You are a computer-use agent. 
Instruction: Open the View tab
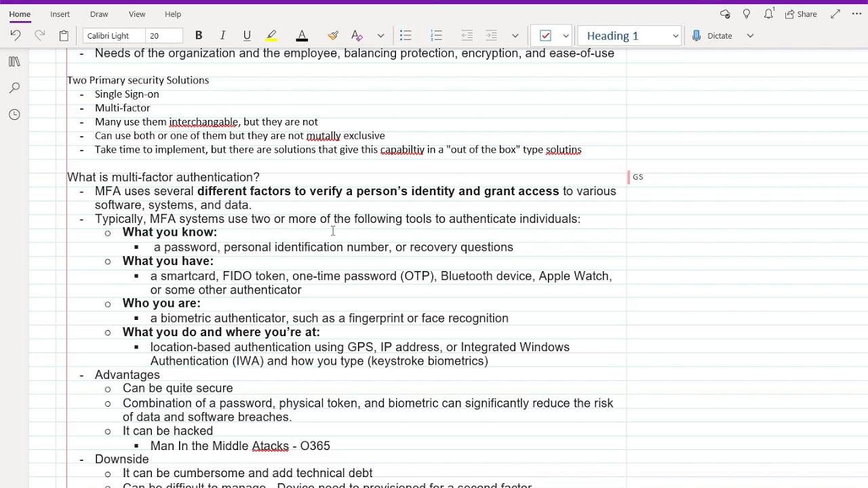(137, 14)
